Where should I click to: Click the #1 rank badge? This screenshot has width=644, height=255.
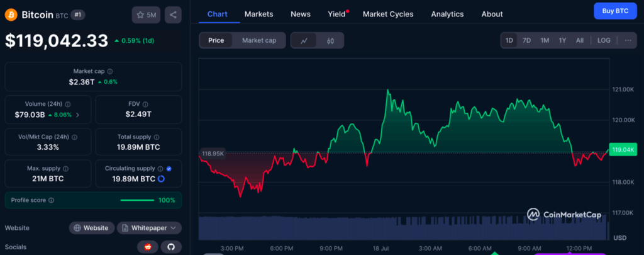click(x=77, y=15)
